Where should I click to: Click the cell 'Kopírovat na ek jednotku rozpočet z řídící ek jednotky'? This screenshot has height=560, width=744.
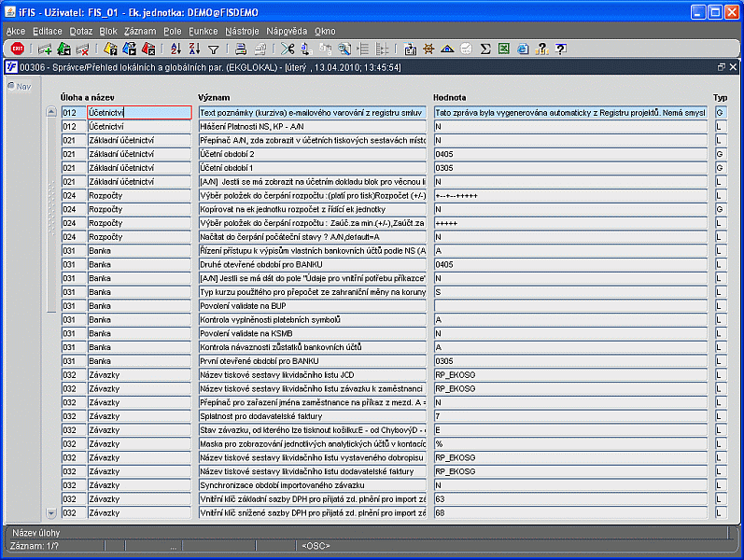pyautogui.click(x=312, y=209)
